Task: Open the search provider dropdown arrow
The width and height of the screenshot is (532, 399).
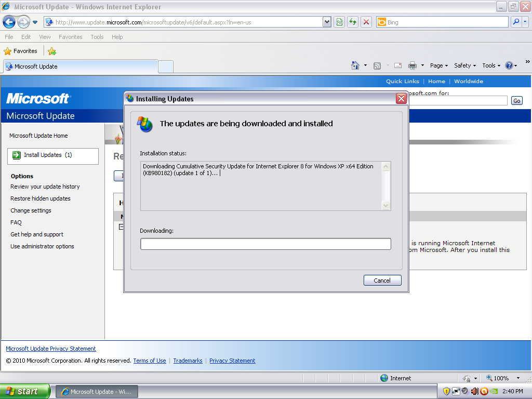Action: click(x=525, y=22)
